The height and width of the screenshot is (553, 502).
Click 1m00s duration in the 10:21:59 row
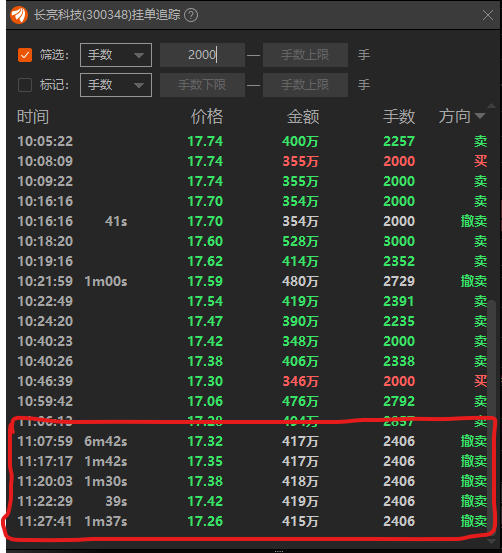[x=106, y=281]
